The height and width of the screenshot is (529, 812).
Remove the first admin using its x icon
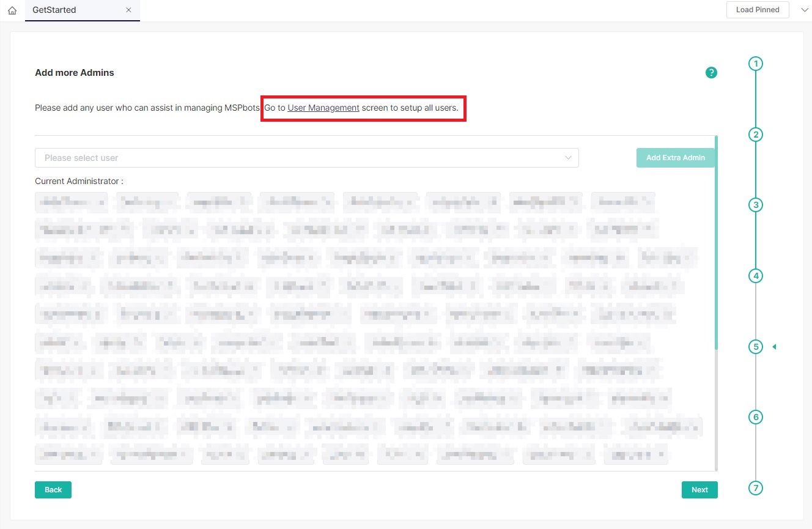point(100,202)
